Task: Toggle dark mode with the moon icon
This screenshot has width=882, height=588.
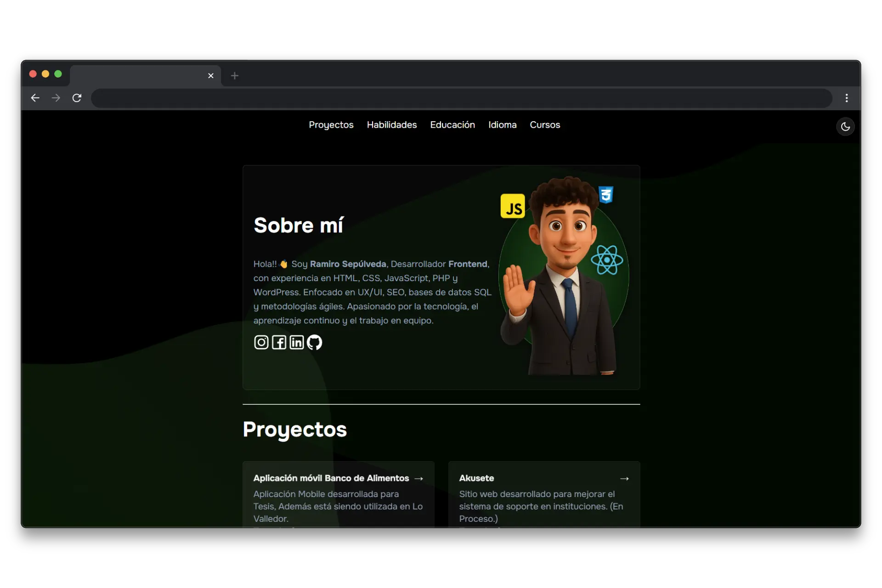Action: point(845,126)
